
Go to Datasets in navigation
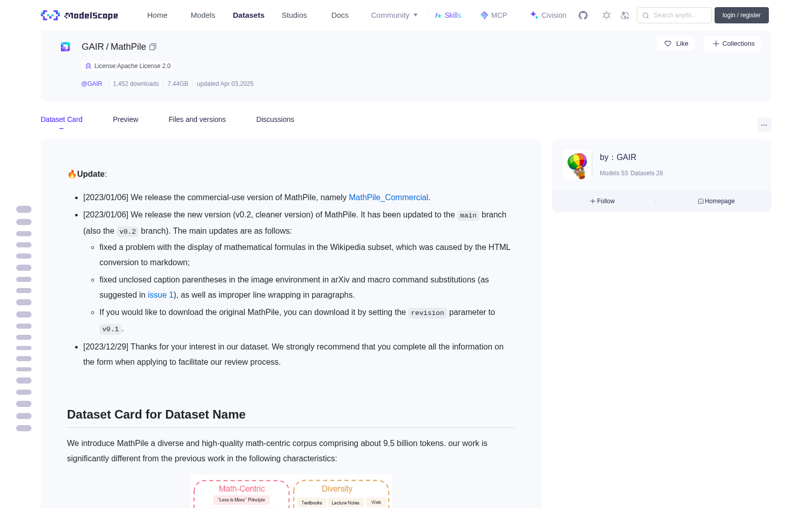click(249, 15)
